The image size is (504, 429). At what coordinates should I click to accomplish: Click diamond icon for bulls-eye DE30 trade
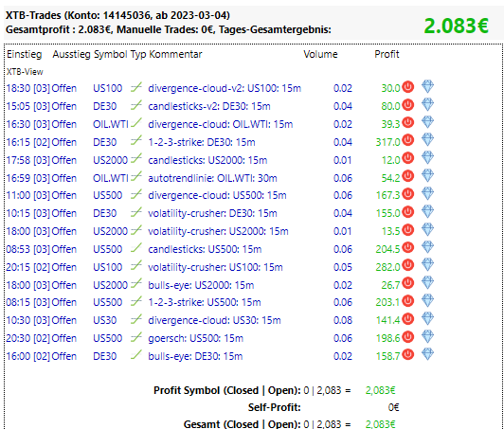click(427, 354)
